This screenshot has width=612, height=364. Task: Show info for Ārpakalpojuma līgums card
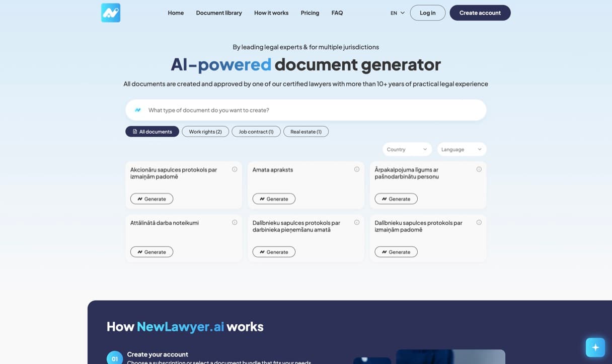(x=479, y=169)
